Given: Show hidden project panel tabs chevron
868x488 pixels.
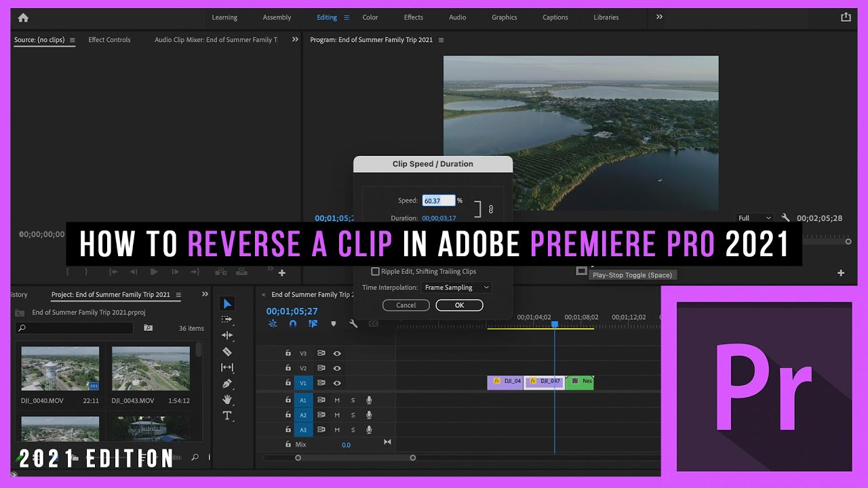Looking at the screenshot, I should tap(205, 295).
